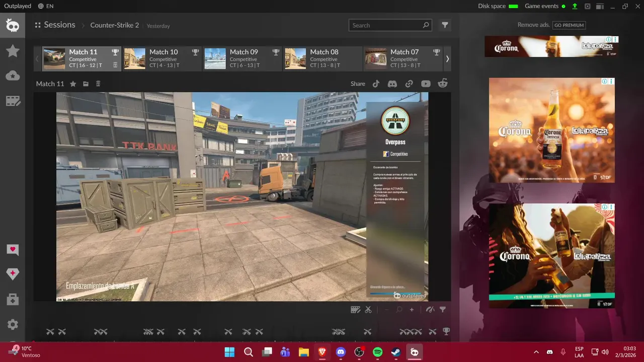Image resolution: width=644 pixels, height=362 pixels.
Task: Click the Share label
Action: 358,84
